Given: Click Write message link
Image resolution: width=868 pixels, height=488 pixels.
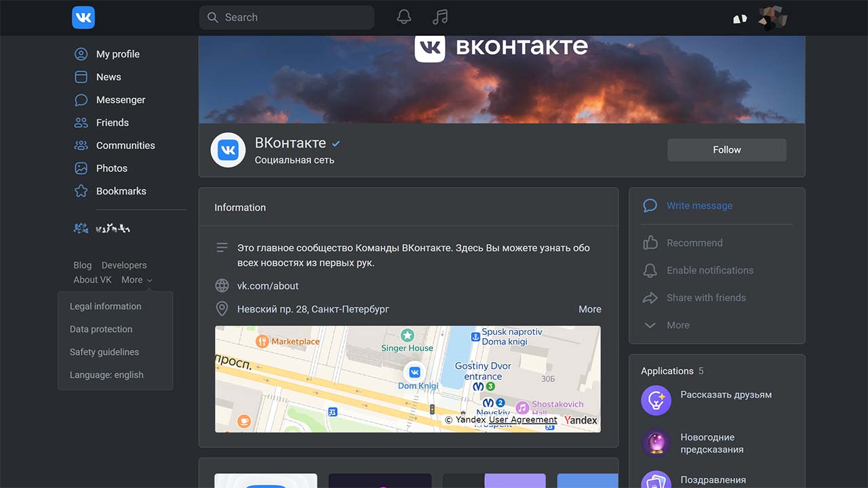Looking at the screenshot, I should pyautogui.click(x=699, y=205).
